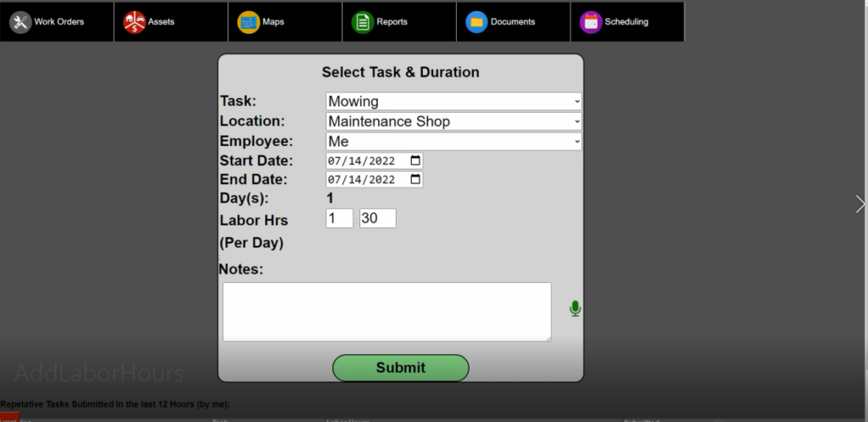Click inside the Notes text area
Screen dimensions: 868x422
(x=387, y=311)
